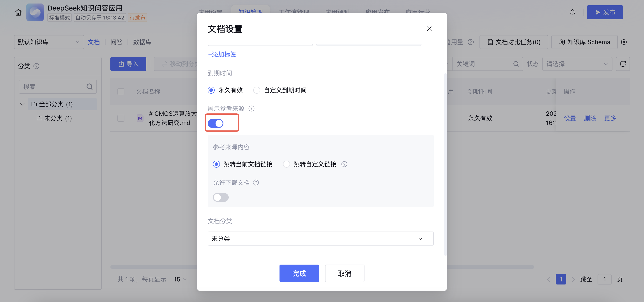644x302 pixels.
Task: Click the keyword search magnifier icon
Action: point(516,64)
